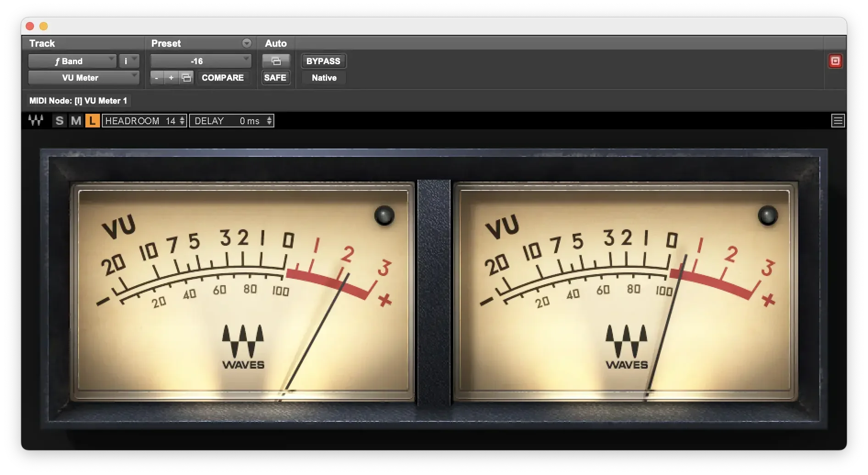The height and width of the screenshot is (475, 868).
Task: Toggle the BYPASS button
Action: pos(323,61)
